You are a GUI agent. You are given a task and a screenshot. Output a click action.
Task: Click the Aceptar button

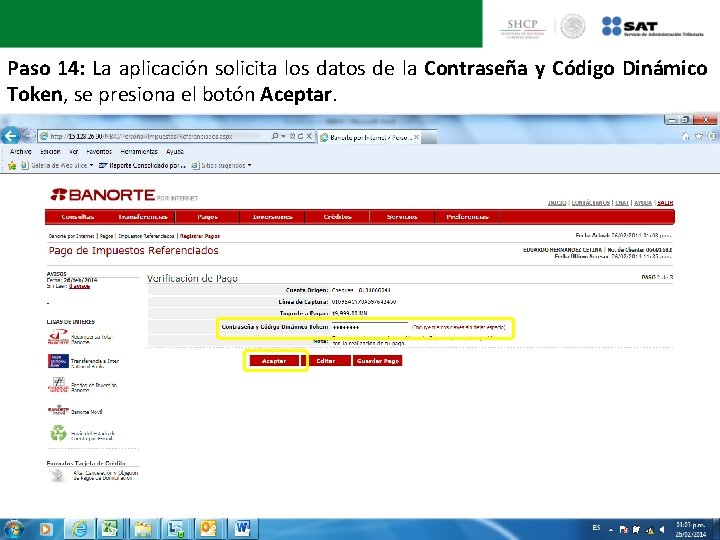point(274,361)
